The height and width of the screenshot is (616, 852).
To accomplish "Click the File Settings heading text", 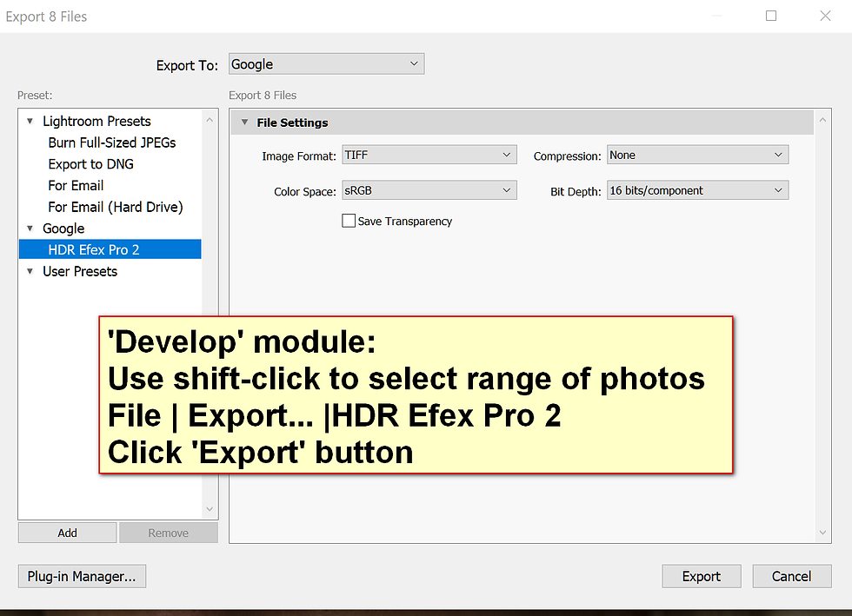I will 292,123.
